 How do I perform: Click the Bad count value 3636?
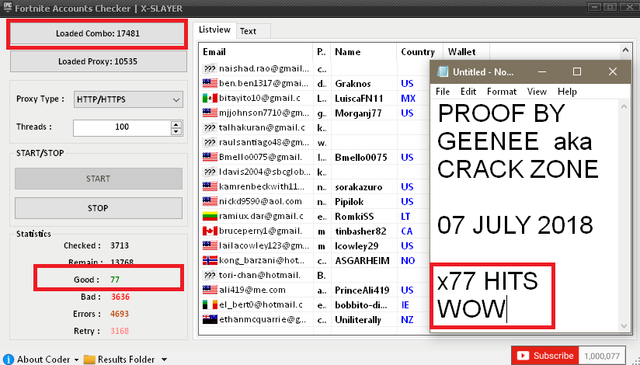(x=120, y=297)
